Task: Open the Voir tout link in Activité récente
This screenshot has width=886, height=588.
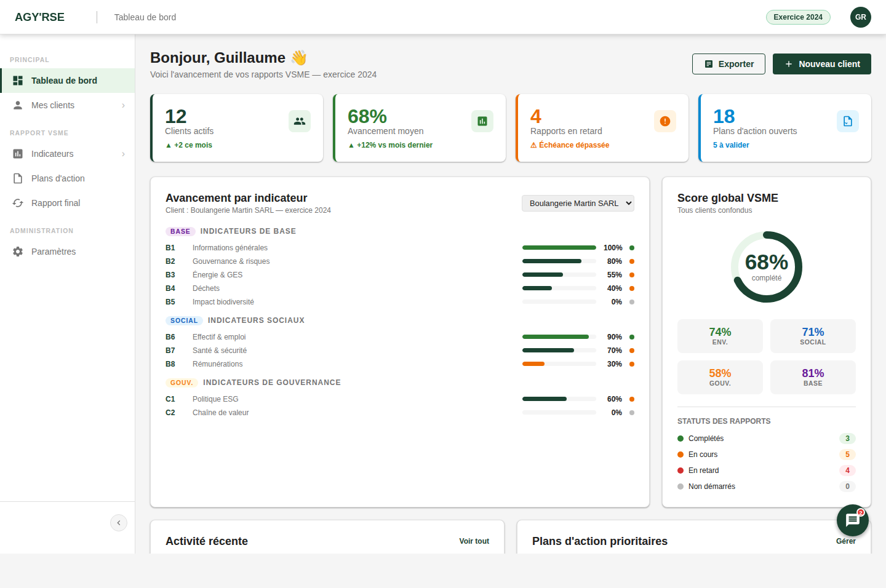Action: [474, 541]
